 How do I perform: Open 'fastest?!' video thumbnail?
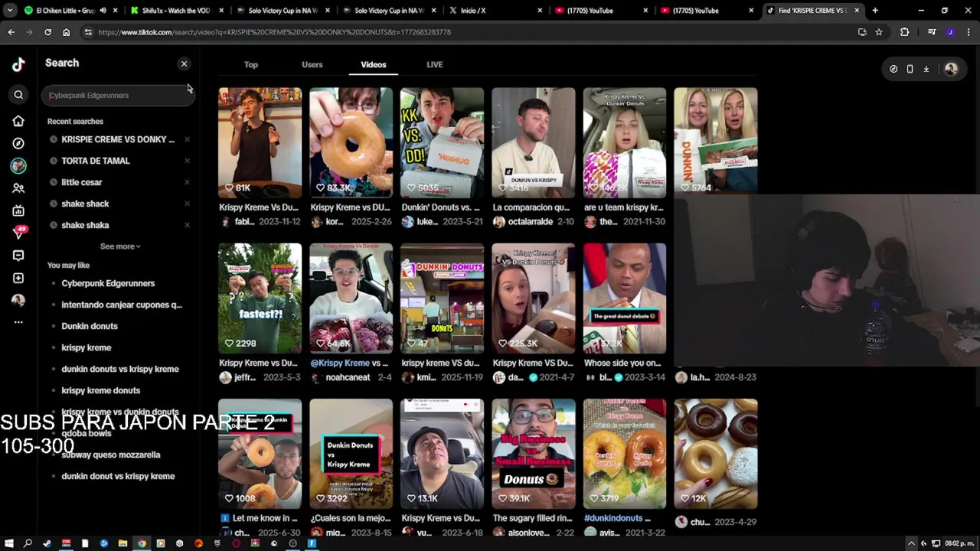click(x=260, y=298)
